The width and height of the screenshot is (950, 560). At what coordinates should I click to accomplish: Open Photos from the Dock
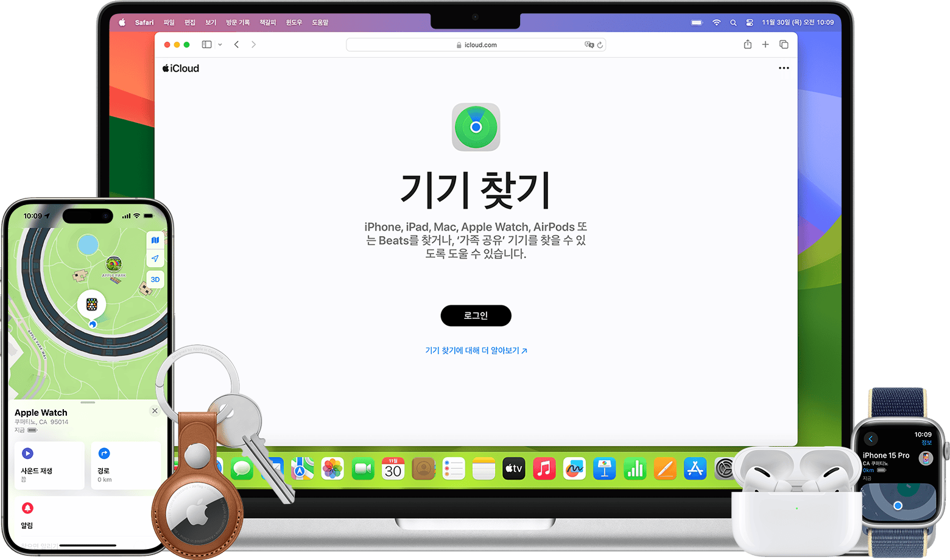click(x=332, y=469)
